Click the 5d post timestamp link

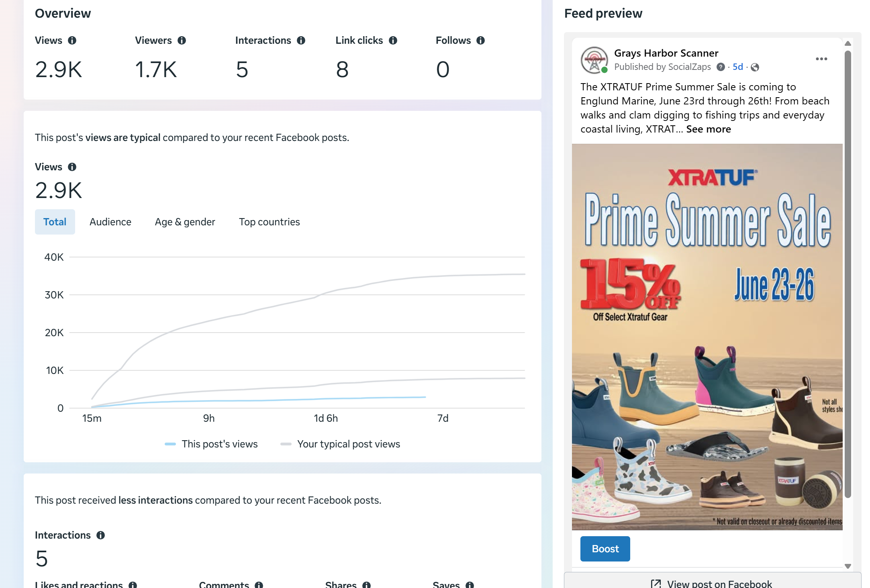[738, 67]
